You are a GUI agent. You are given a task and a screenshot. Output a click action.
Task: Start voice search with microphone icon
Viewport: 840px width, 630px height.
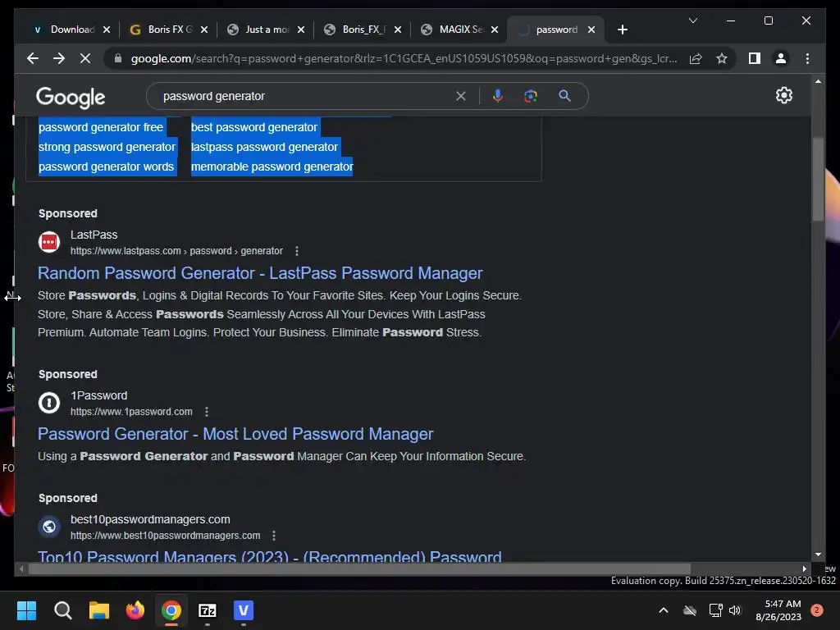point(498,96)
